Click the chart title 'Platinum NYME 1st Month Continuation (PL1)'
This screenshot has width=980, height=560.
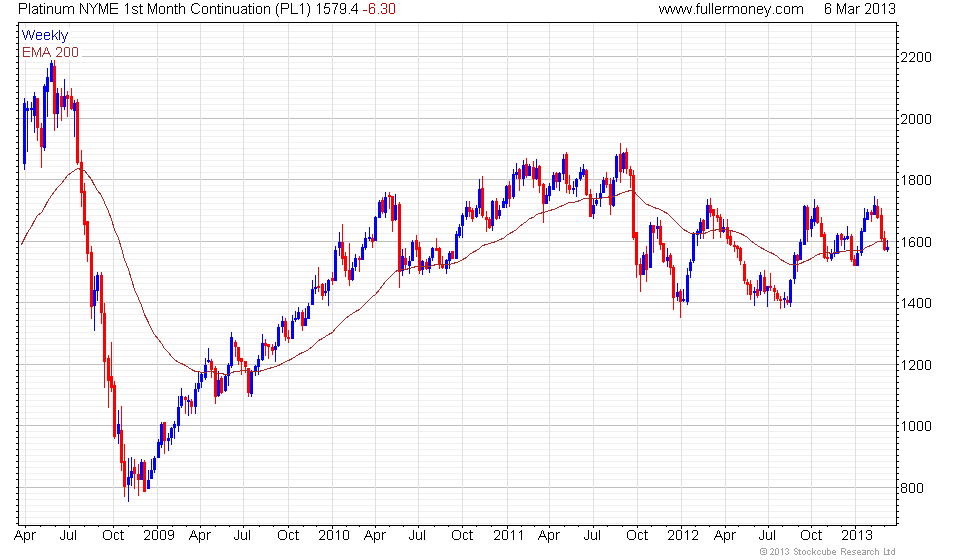pyautogui.click(x=164, y=9)
